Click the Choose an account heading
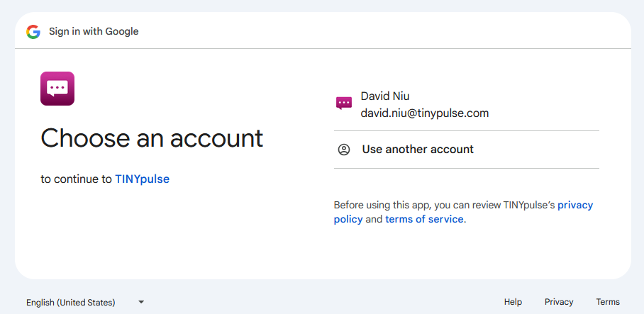Viewport: 644px width, 314px height. [152, 138]
